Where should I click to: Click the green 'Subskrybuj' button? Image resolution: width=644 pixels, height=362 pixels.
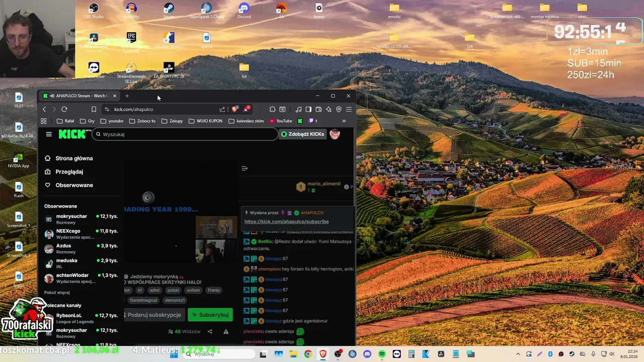click(210, 315)
